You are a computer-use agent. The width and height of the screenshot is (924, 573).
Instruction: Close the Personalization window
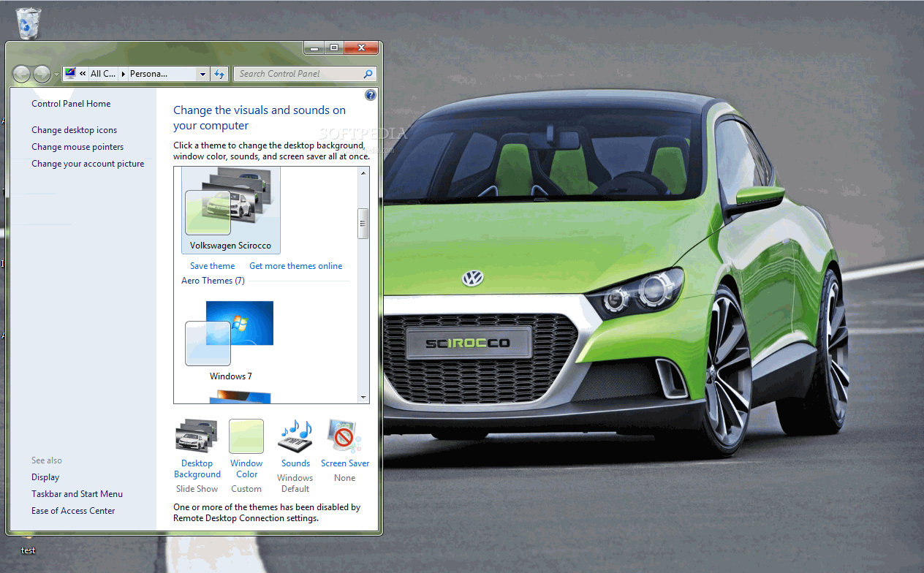click(361, 48)
